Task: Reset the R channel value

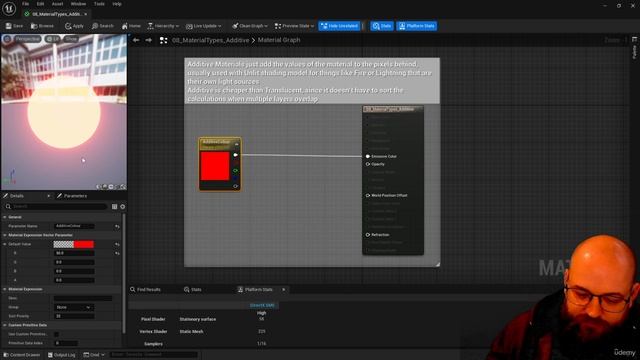Action: coord(117,253)
